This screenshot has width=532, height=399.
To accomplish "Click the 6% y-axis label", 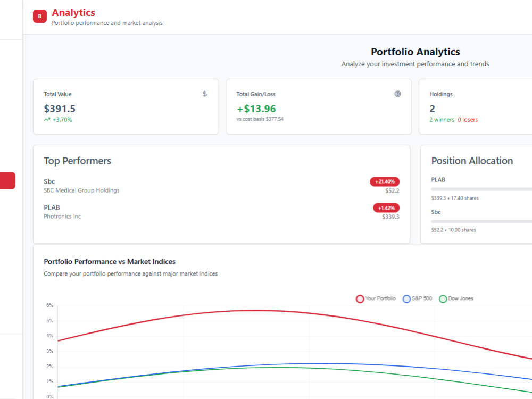I will [x=49, y=305].
